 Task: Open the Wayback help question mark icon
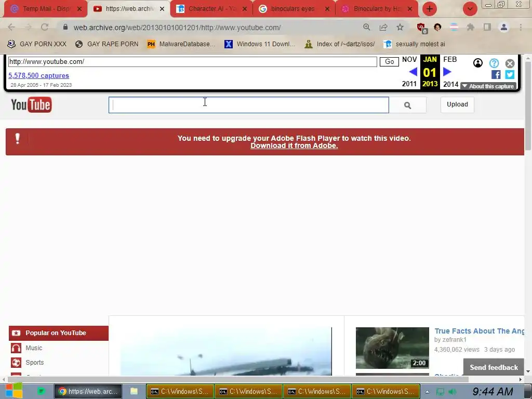click(x=494, y=63)
